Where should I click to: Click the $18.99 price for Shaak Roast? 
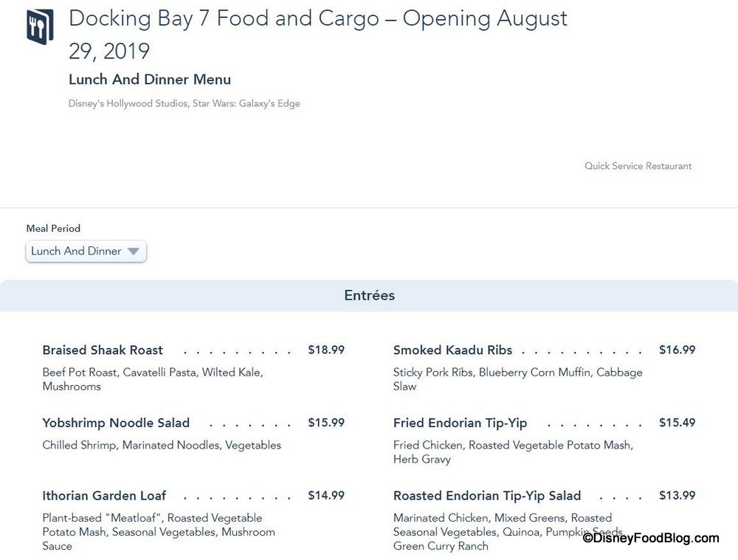click(326, 350)
